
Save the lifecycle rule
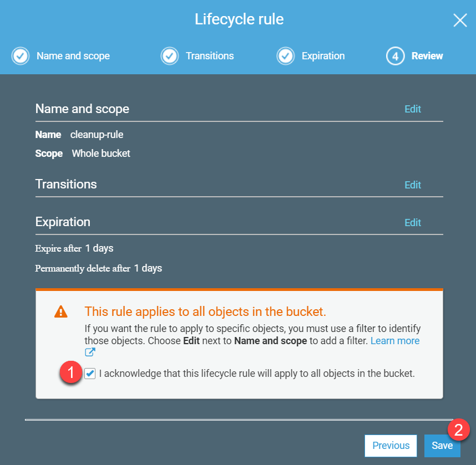[x=442, y=446]
